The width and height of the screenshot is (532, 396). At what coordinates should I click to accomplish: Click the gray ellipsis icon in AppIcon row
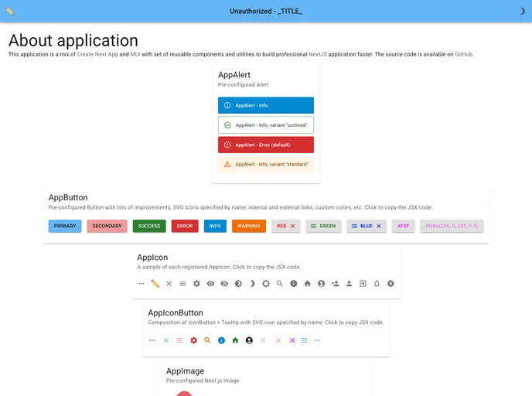coord(142,283)
